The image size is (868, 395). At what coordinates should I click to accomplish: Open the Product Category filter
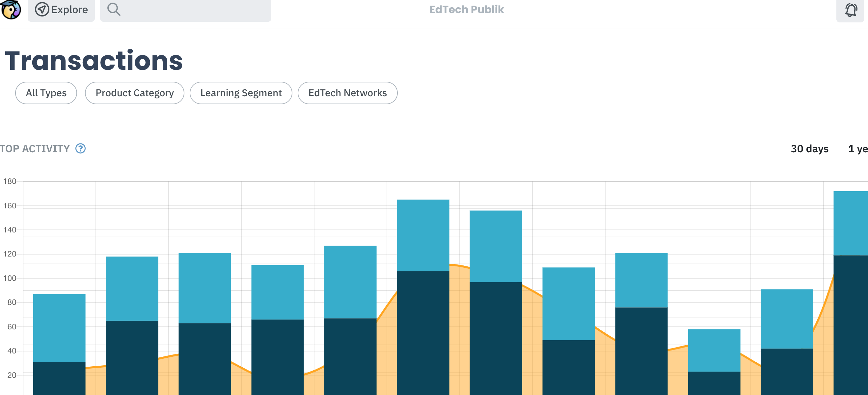click(134, 93)
